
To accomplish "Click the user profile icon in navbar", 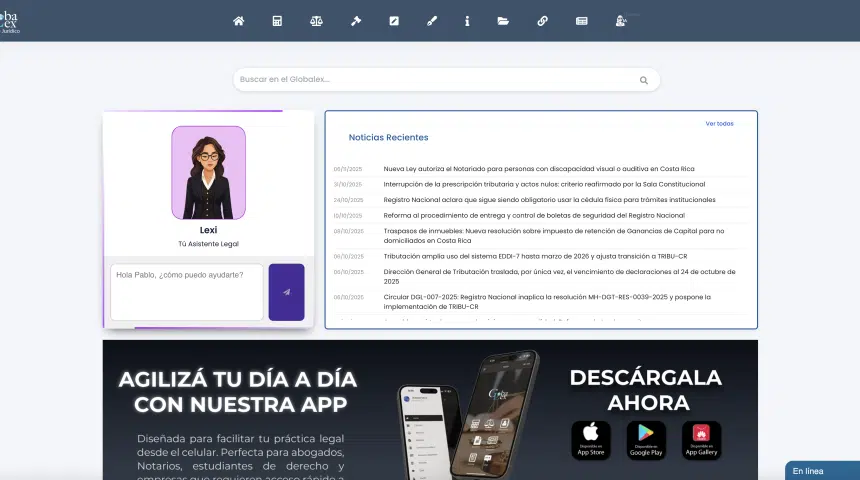I will 621,21.
